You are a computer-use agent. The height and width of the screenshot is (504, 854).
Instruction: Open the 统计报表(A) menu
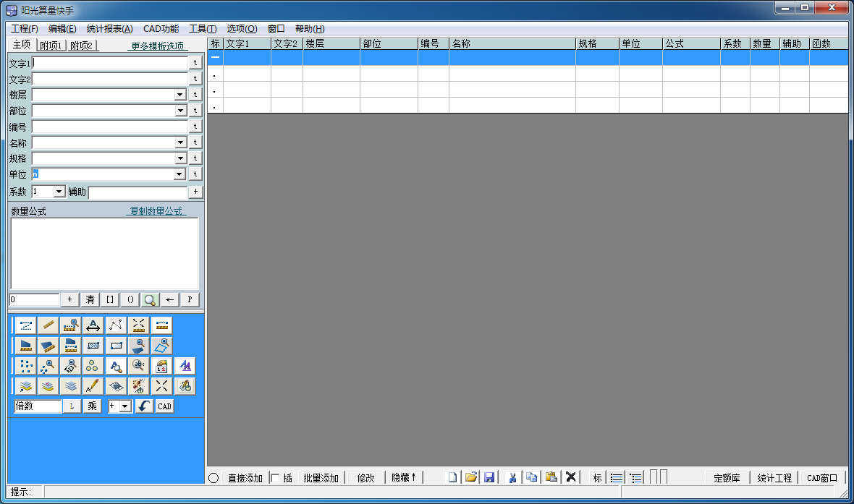click(109, 29)
